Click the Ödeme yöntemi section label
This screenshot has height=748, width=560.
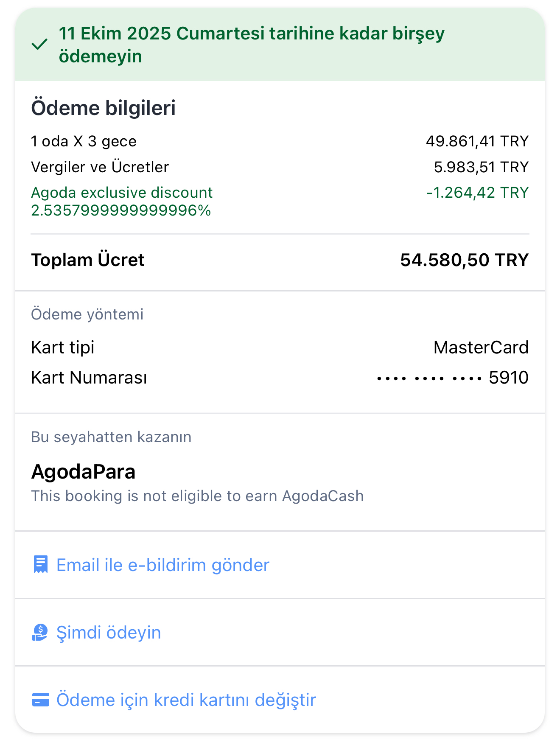(x=87, y=314)
